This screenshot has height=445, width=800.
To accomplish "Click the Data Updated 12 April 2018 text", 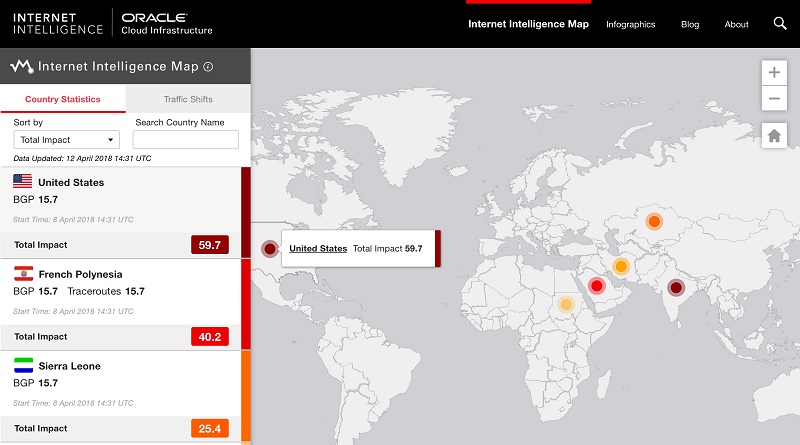I will pos(82,158).
